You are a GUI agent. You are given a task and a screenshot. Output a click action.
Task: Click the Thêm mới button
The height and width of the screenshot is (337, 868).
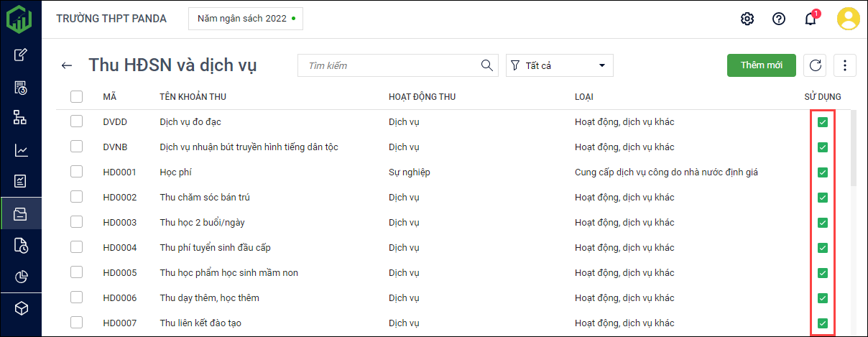tap(761, 65)
